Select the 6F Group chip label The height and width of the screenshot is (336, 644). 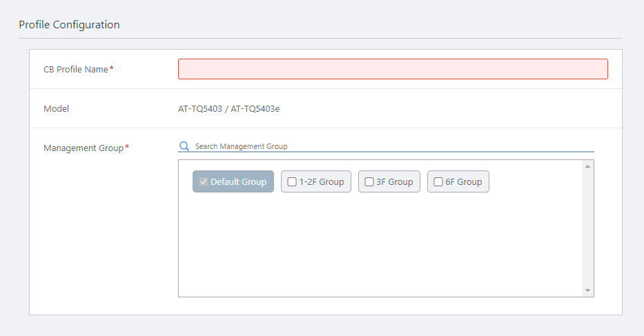pyautogui.click(x=464, y=182)
